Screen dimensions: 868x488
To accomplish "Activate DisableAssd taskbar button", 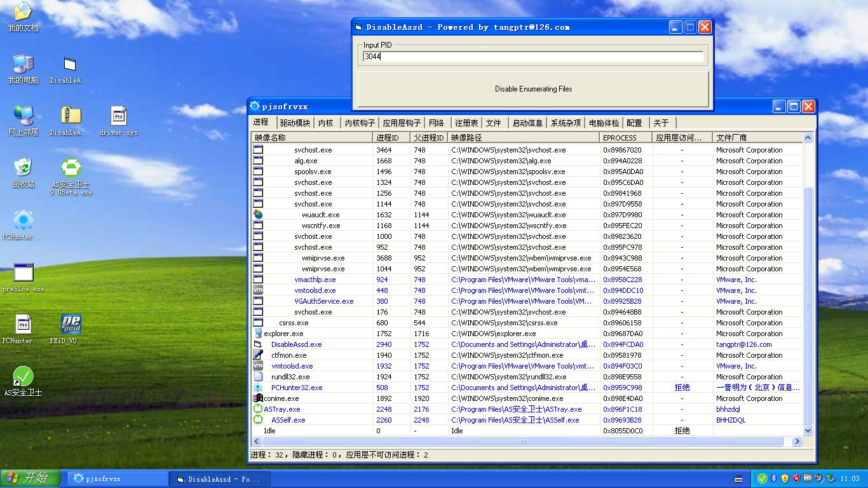I will coord(220,478).
